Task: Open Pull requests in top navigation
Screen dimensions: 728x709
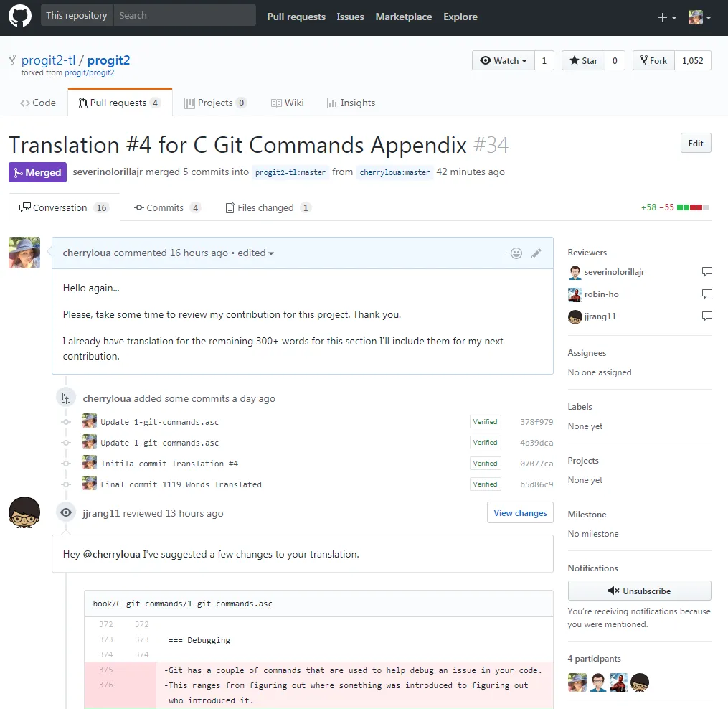Action: [296, 17]
